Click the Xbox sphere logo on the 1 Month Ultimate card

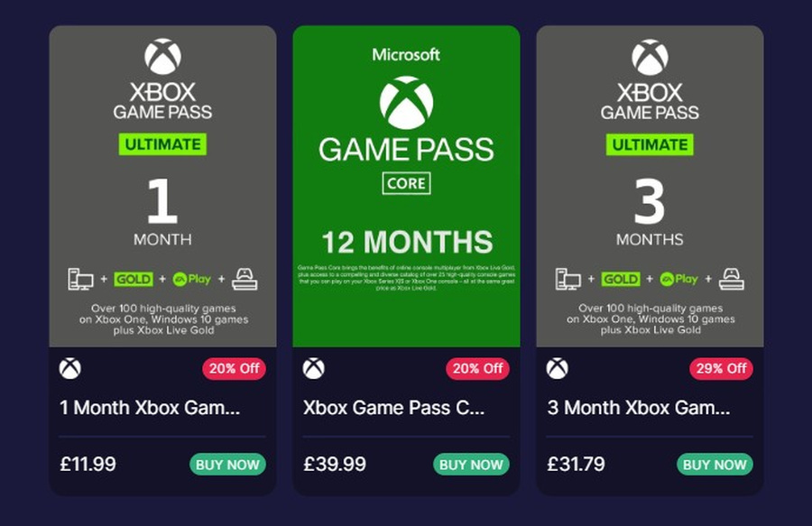coord(162,57)
